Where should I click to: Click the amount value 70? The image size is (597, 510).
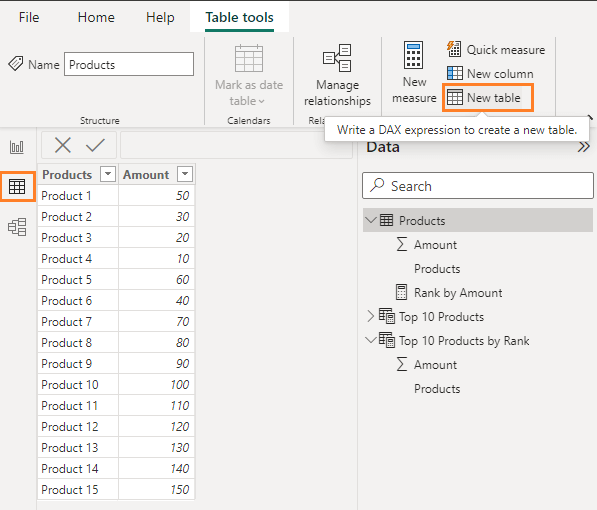coord(182,322)
